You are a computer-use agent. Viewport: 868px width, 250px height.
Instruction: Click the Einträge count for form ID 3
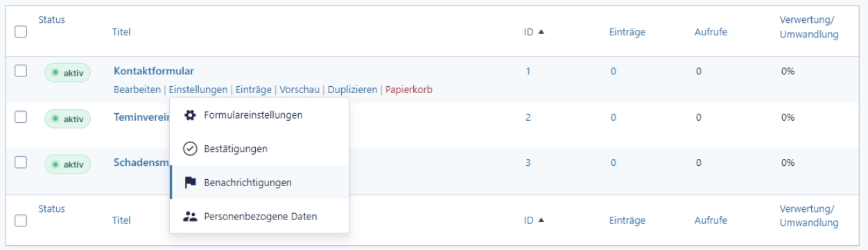[x=613, y=162]
